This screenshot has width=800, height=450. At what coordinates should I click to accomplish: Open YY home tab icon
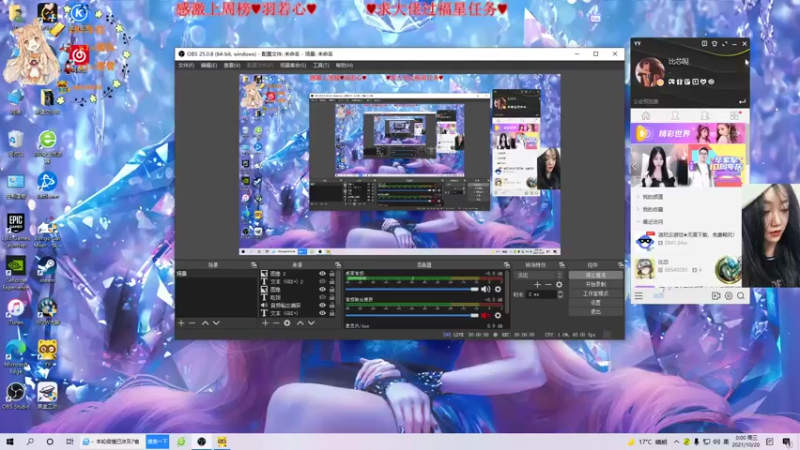(x=645, y=116)
